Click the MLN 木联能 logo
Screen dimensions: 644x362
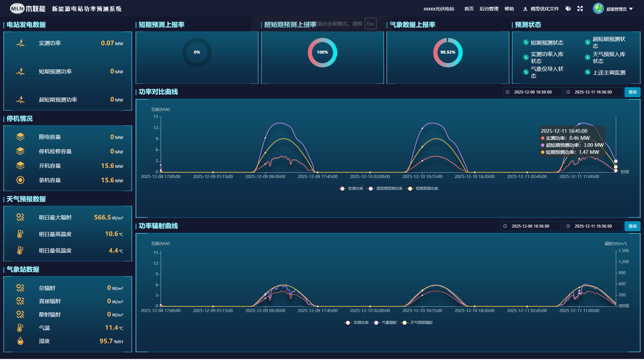click(x=28, y=8)
